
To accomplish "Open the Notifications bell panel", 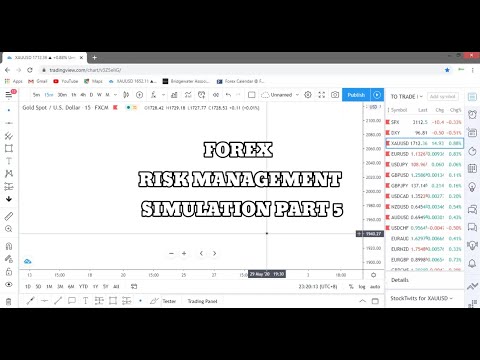I will [472, 263].
